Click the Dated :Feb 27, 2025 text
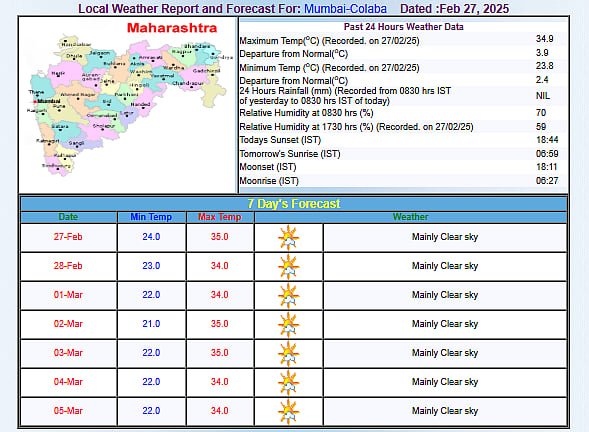 (455, 8)
